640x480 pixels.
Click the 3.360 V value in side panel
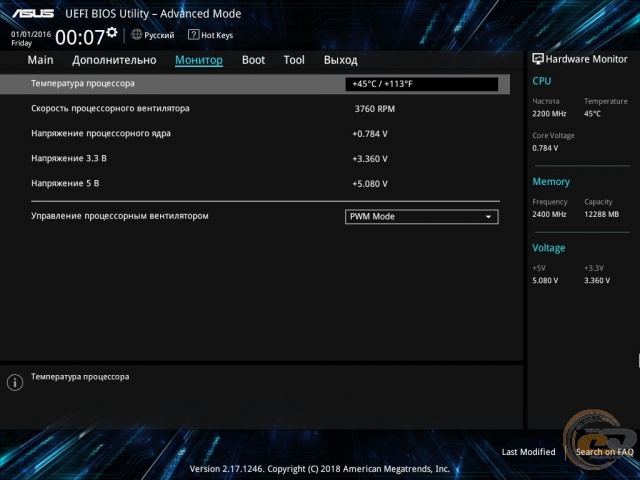point(597,281)
